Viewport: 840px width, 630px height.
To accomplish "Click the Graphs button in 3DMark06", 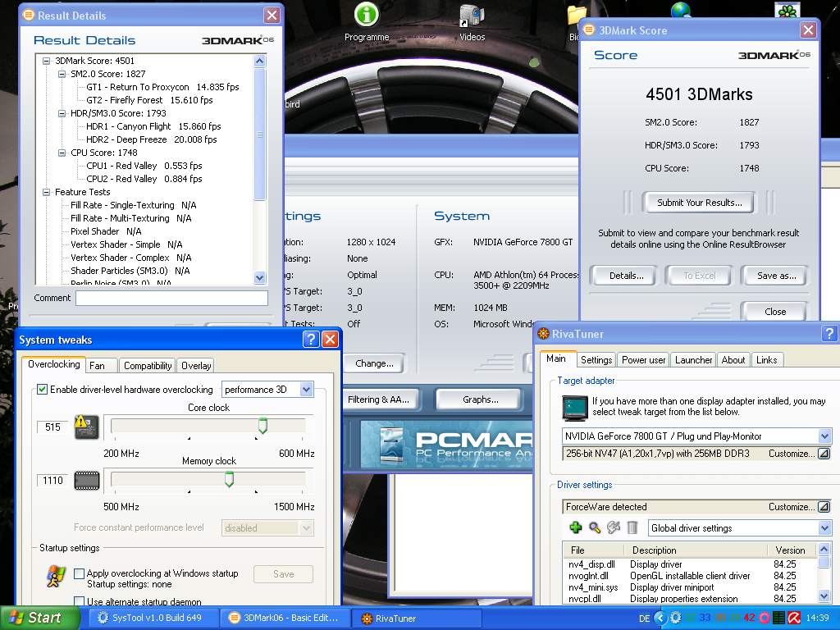I will pos(480,399).
